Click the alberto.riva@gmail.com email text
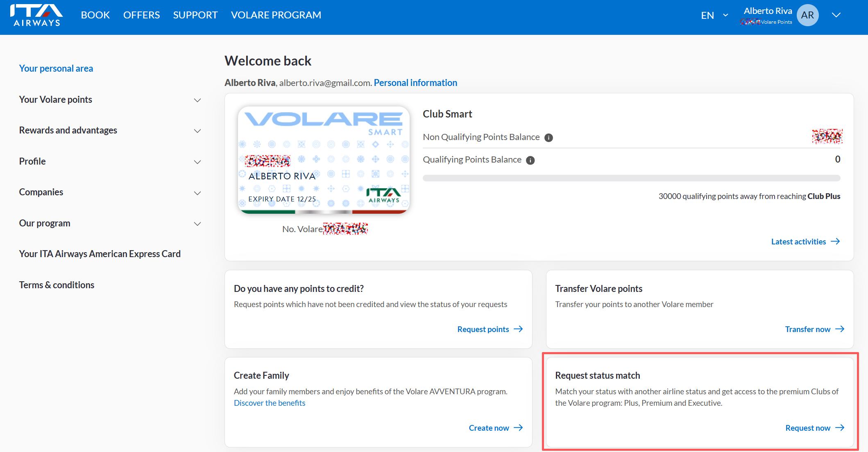Viewport: 868px width, 452px height. [326, 83]
